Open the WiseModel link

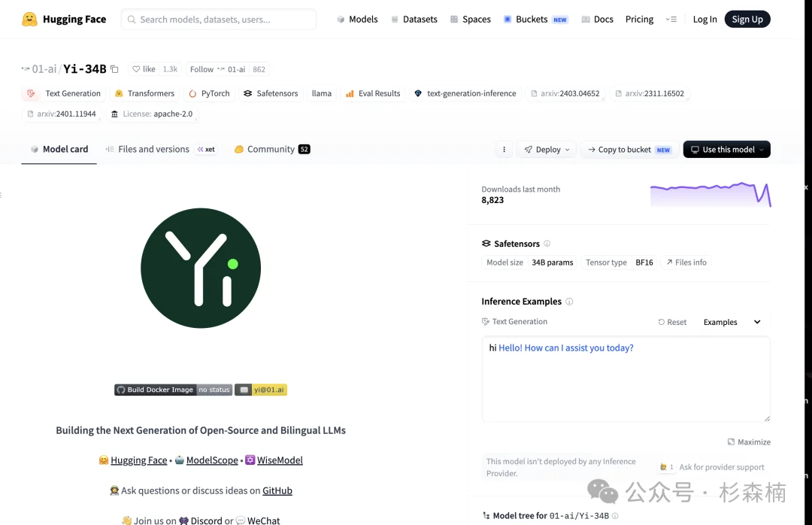click(x=280, y=460)
